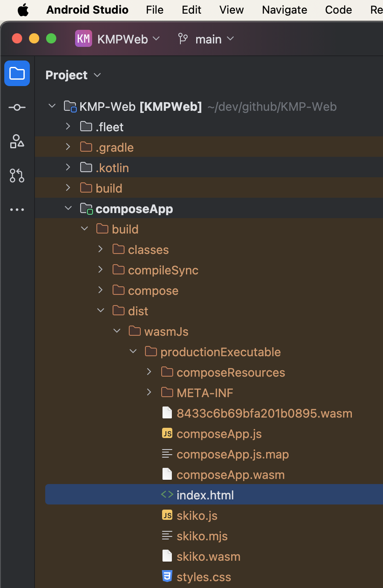Screen dimensions: 383x588
Task: Open the Apple menu
Action: 23,10
